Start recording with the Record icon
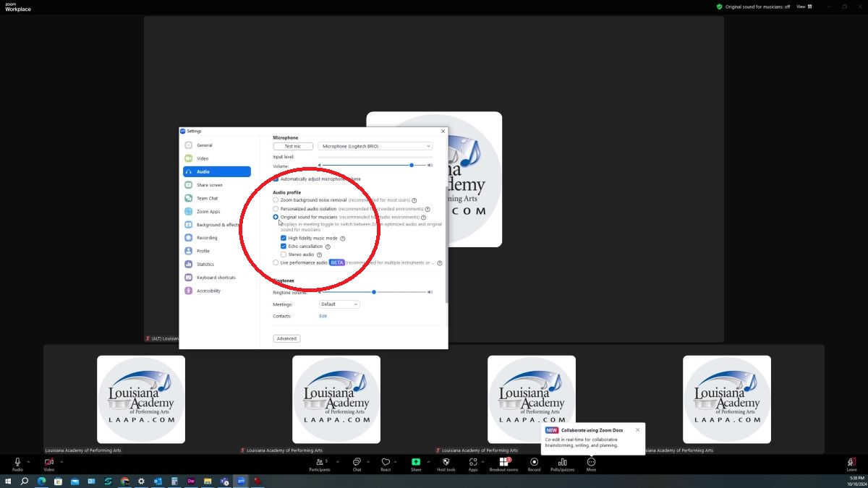 tap(534, 462)
